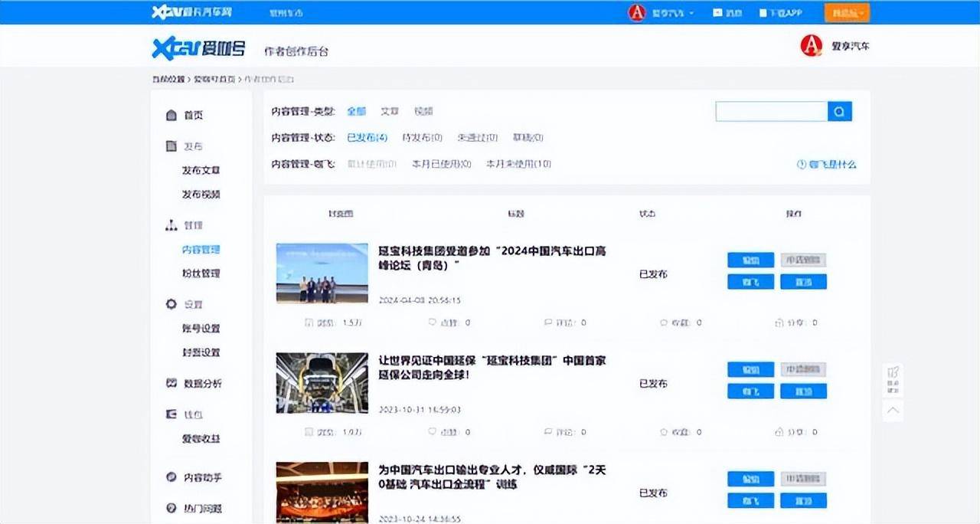Click the red A avatar in top blue bar
Image resolution: width=980 pixels, height=524 pixels.
coord(637,12)
